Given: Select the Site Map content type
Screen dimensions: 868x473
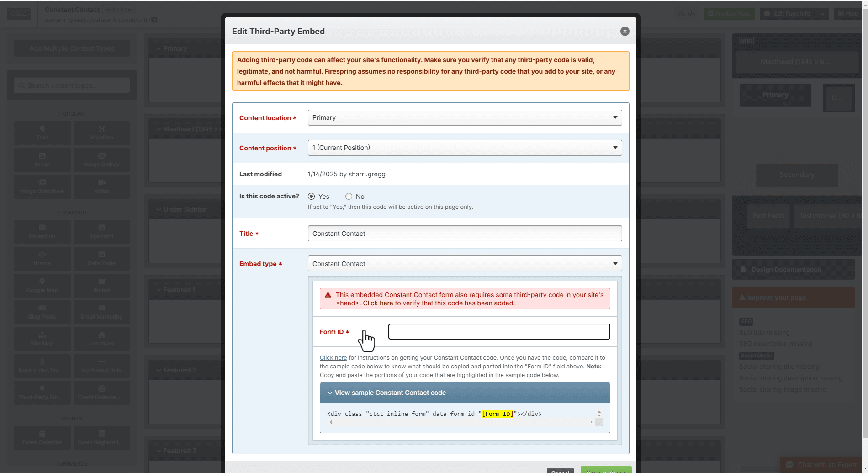Looking at the screenshot, I should click(x=42, y=339).
